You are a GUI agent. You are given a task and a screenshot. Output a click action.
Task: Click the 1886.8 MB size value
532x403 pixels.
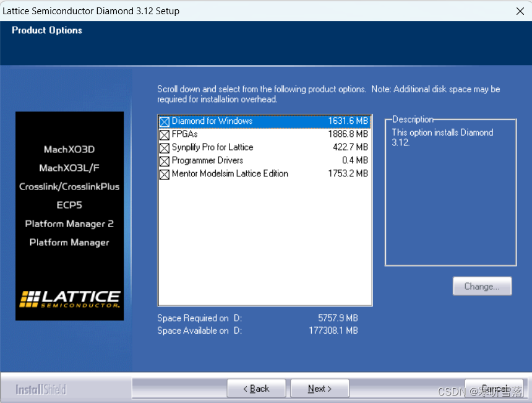coord(348,134)
